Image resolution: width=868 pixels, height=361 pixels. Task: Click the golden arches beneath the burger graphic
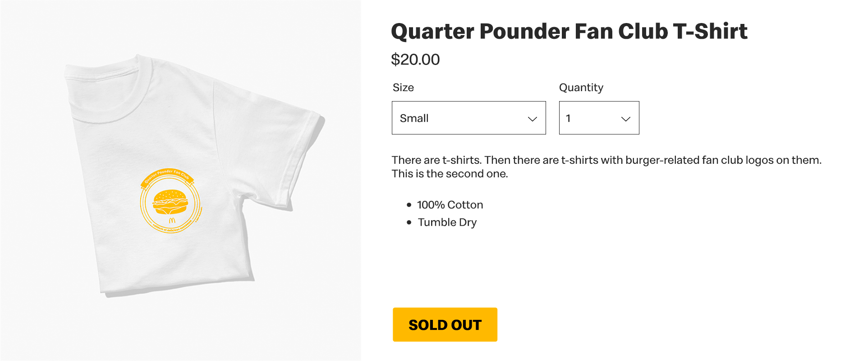click(172, 220)
